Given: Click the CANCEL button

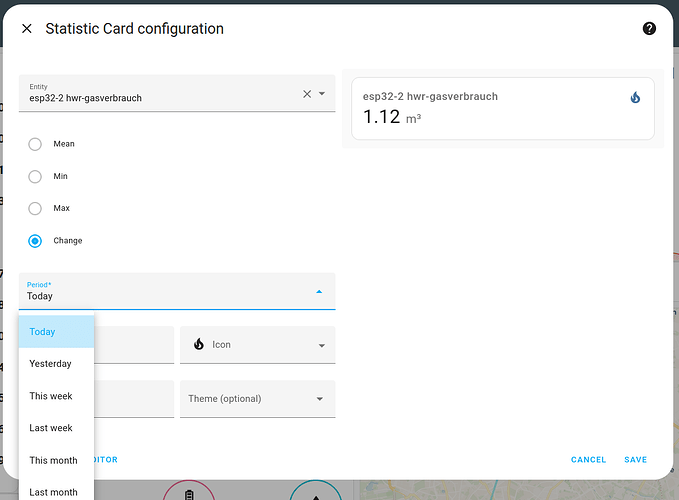Looking at the screenshot, I should tap(588, 460).
